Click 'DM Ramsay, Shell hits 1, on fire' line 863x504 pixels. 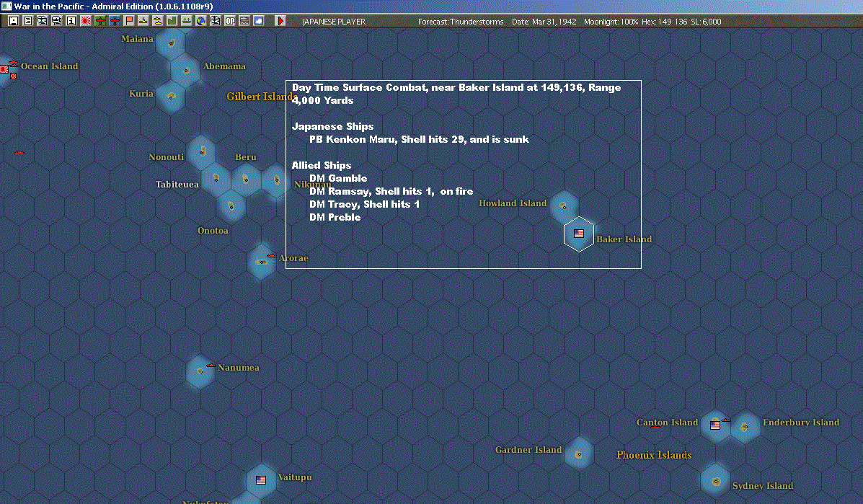pos(391,191)
